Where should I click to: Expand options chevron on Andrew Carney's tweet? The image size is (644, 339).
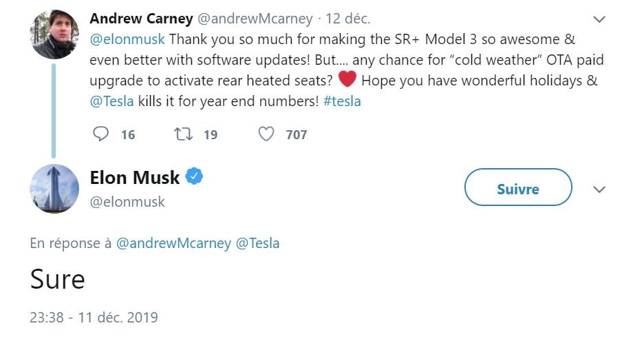(599, 19)
